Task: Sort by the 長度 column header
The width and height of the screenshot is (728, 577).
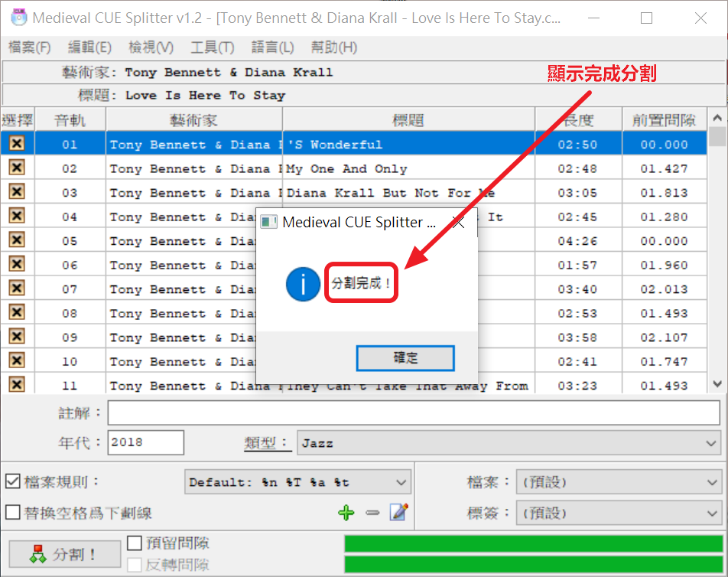Action: 578,120
